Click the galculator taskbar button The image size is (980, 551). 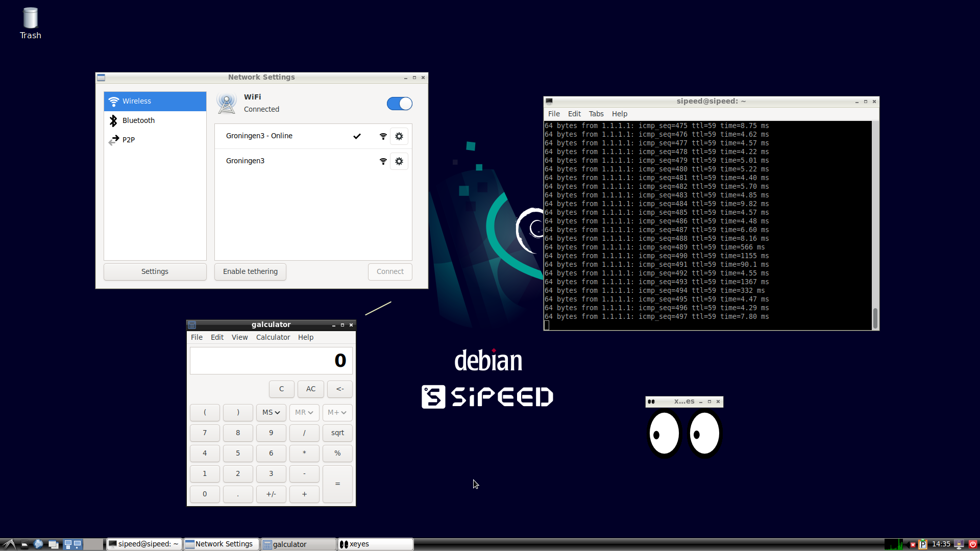pos(298,544)
